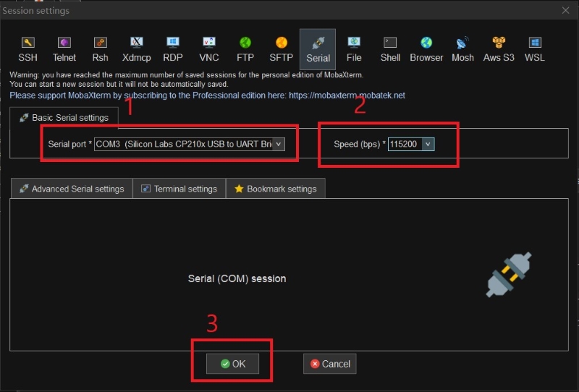Open the Serial port dropdown arrow
The width and height of the screenshot is (579, 392).
(x=279, y=144)
